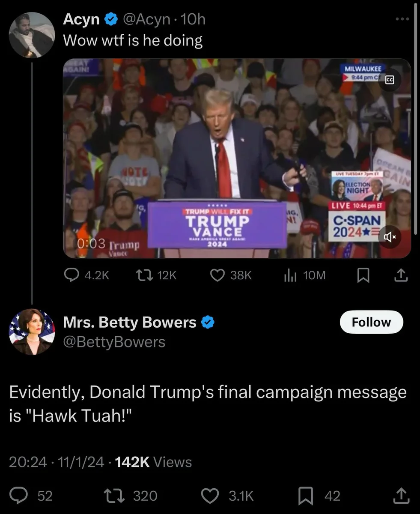
Task: Follow Mrs. Betty Bowers
Action: click(x=371, y=322)
